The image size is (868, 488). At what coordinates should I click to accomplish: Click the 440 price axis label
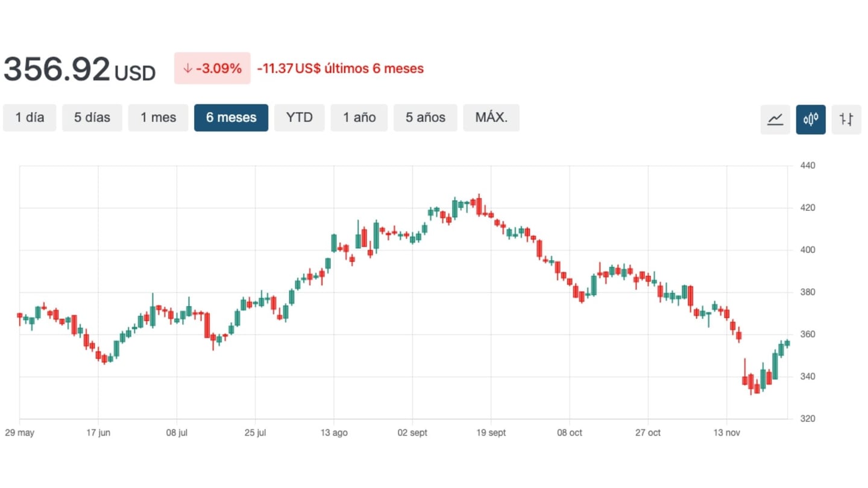808,166
